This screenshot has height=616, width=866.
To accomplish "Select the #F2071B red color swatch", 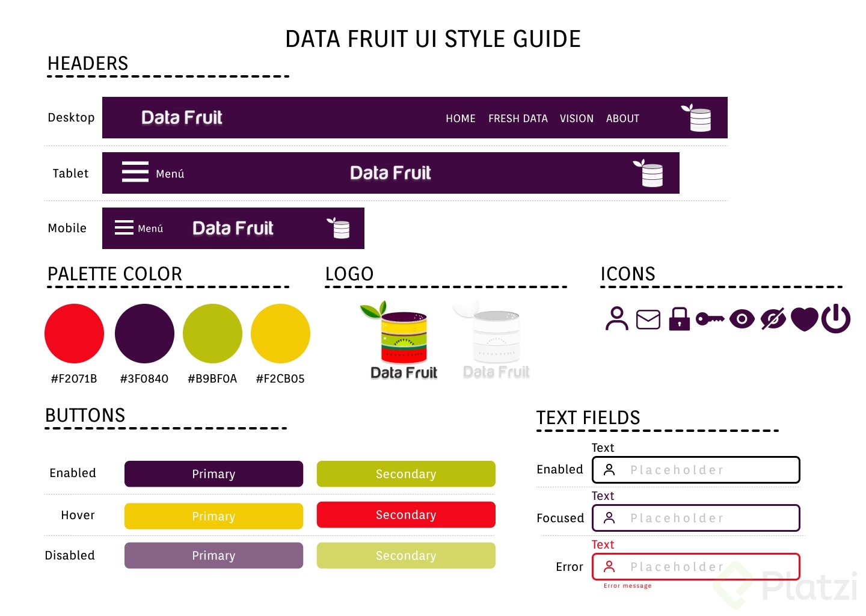I will coord(74,333).
